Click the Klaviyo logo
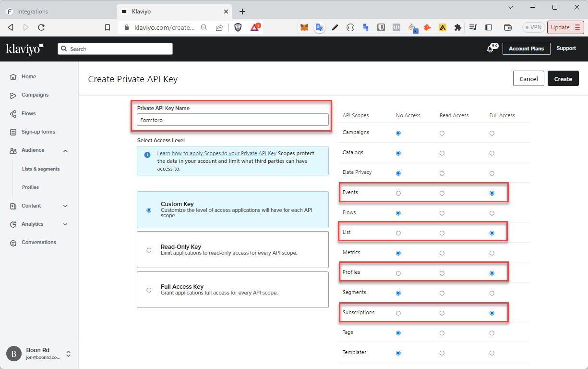This screenshot has width=588, height=369. click(25, 49)
